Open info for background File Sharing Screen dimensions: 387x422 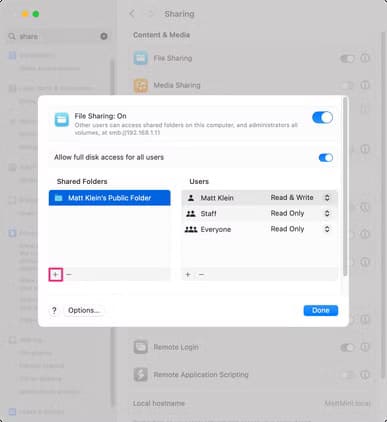coord(365,58)
